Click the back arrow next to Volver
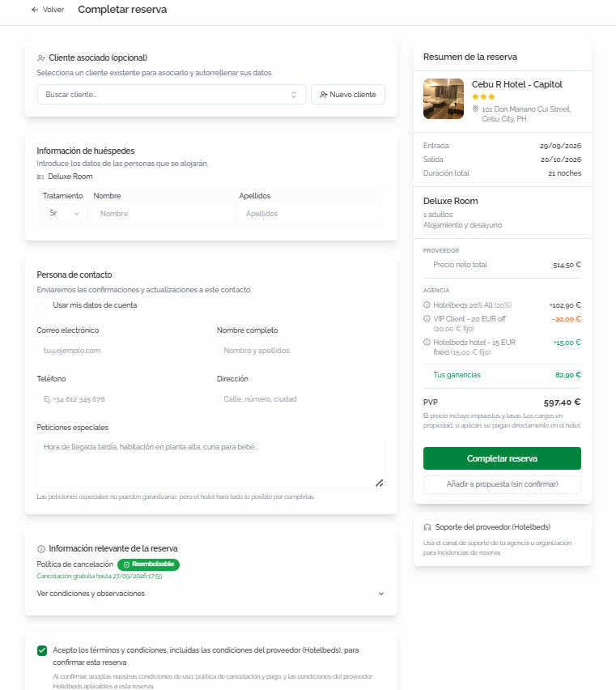 pos(35,10)
